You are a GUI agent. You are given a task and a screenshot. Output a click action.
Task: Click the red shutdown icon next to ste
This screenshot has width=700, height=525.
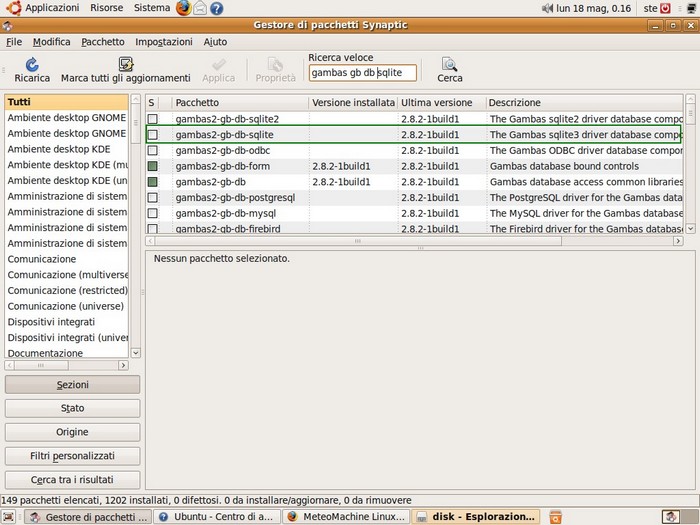(x=665, y=8)
